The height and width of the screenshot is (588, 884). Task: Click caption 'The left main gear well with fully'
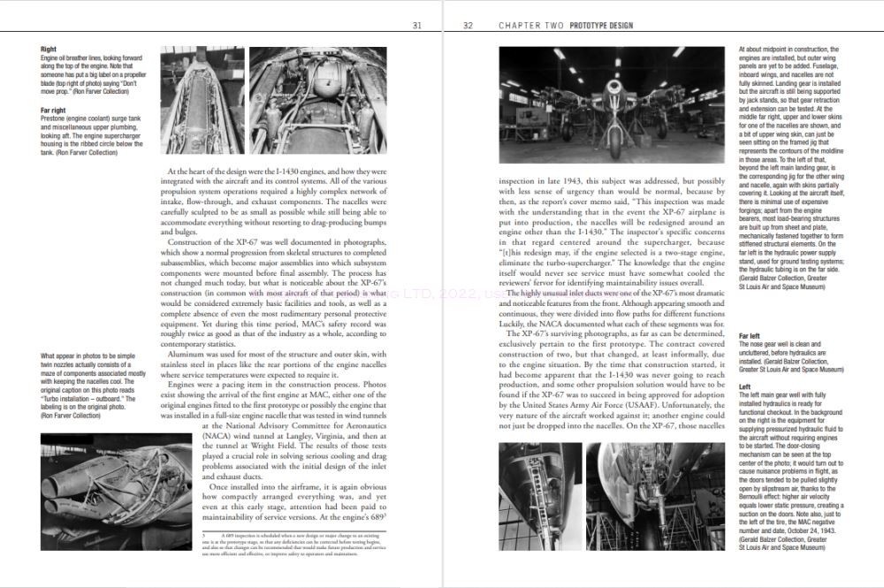coord(791,471)
